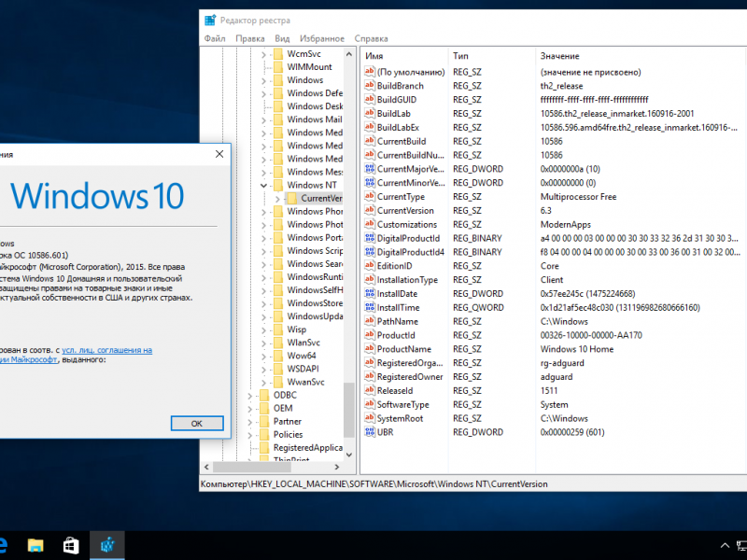The width and height of the screenshot is (747, 560).
Task: Click tree scrollbar up arrow
Action: pyautogui.click(x=349, y=54)
